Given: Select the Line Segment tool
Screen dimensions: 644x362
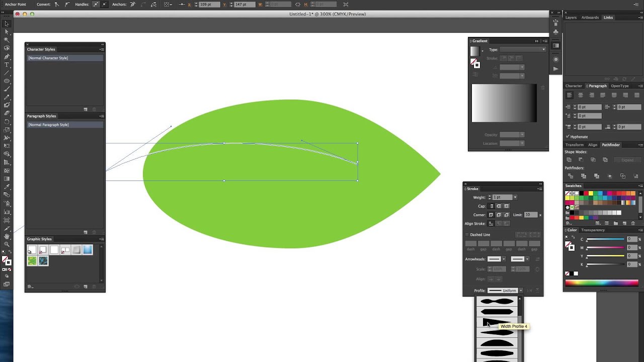Looking at the screenshot, I should (7, 72).
